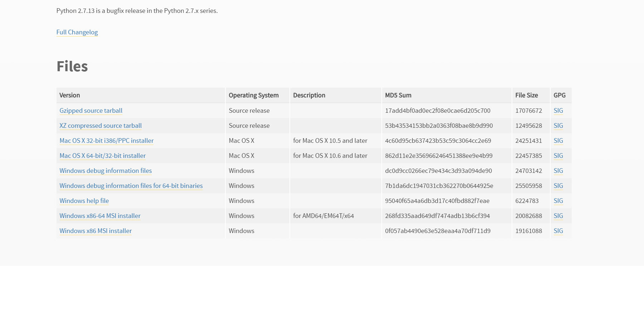Open SIG link for XZ compressed source tarball
Image resolution: width=644 pixels, height=325 pixels.
click(x=558, y=126)
